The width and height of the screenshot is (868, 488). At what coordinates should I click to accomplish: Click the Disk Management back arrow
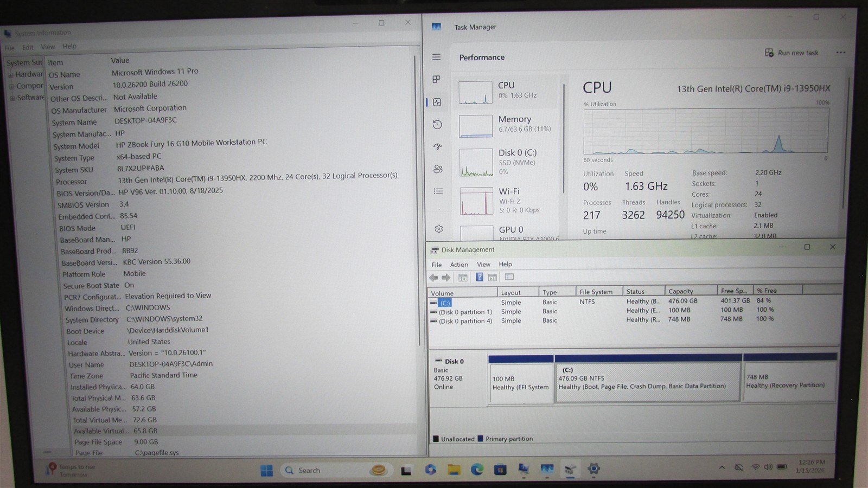433,278
